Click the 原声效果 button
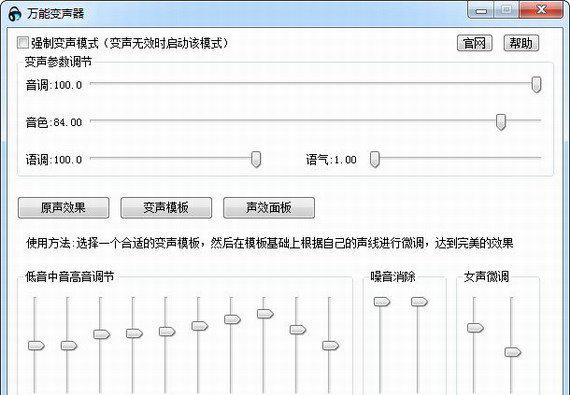 tap(63, 207)
